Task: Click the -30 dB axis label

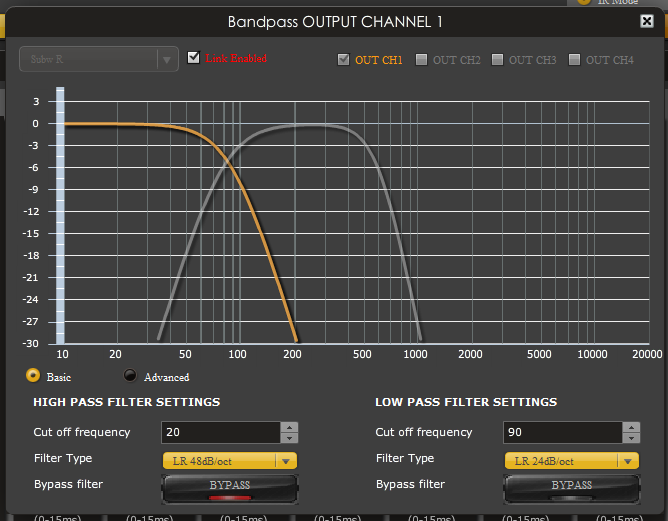Action: click(30, 343)
